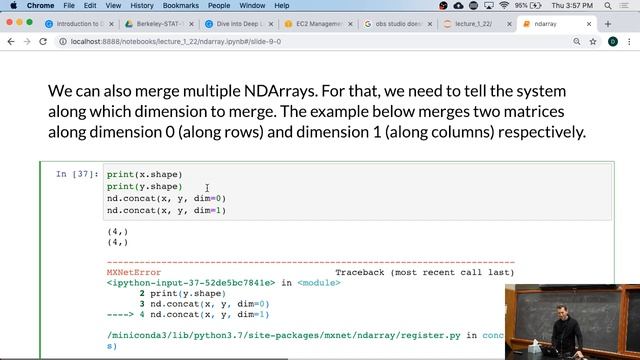Open the Chrome application menu
This screenshot has width=640, height=360.
[40, 5]
